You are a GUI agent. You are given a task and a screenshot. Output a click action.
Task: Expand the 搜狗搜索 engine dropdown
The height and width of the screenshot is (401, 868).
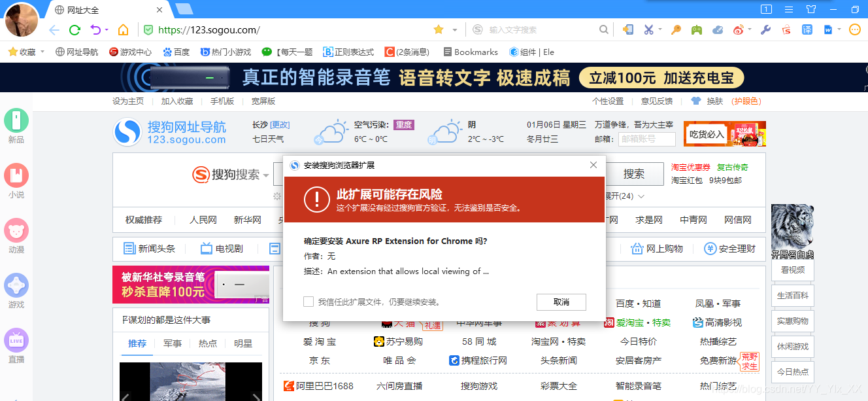(266, 175)
